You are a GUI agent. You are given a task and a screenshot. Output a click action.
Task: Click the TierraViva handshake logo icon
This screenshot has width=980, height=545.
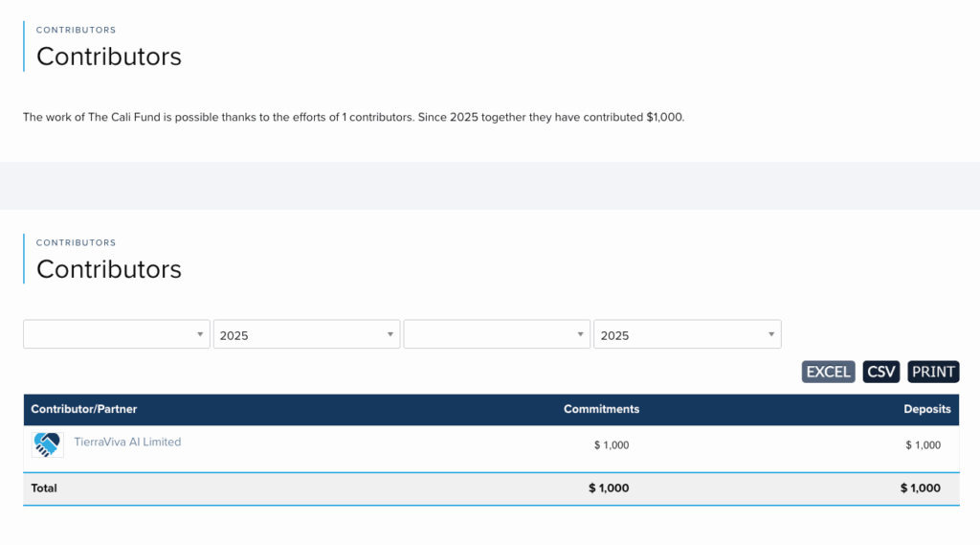click(x=47, y=444)
